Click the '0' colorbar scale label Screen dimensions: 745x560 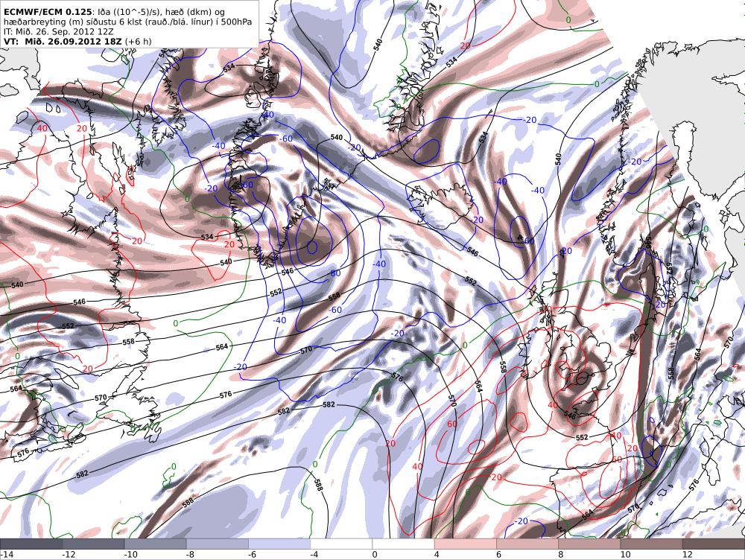click(375, 554)
